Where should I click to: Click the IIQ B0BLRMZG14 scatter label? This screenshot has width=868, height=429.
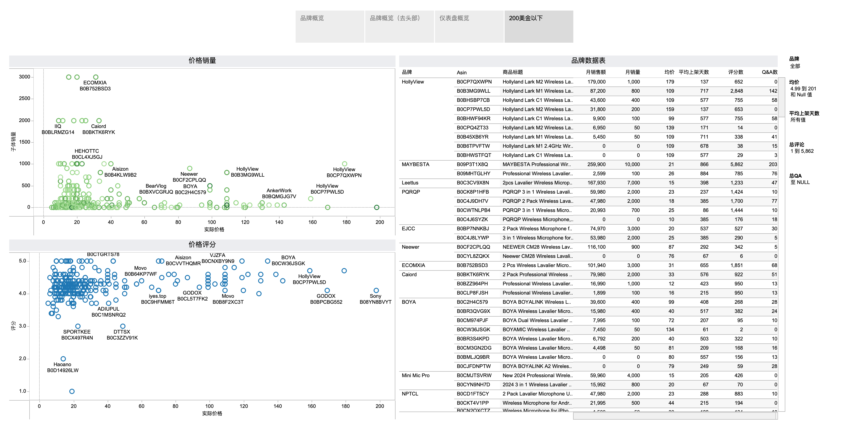pos(58,129)
